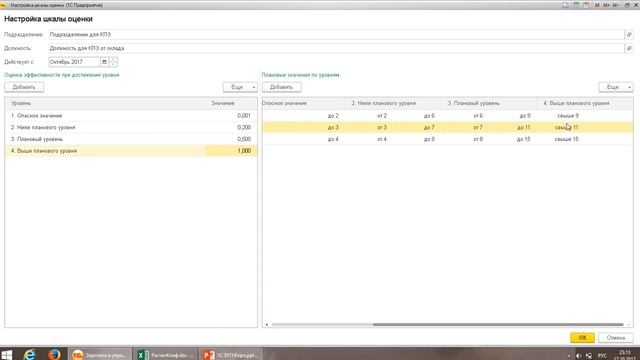Screen dimensions: 640x360
Task: Click the cell 'до 9' in first row
Action: pyautogui.click(x=525, y=116)
